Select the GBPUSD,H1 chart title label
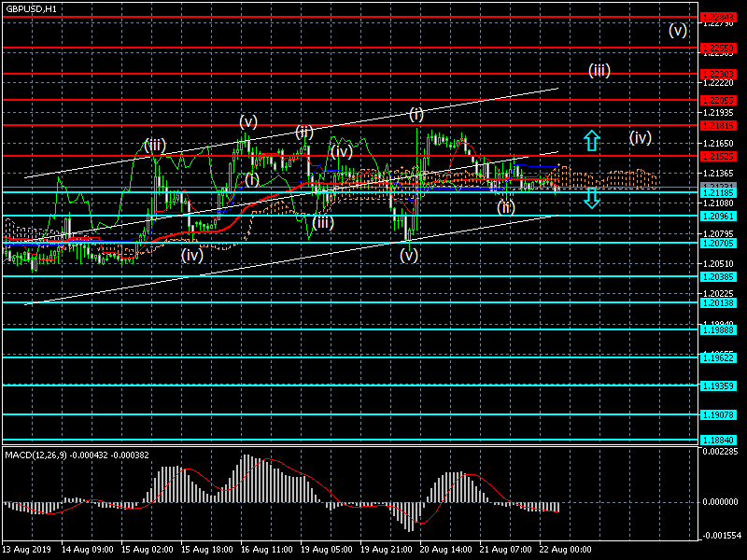The image size is (747, 560). pos(31,9)
